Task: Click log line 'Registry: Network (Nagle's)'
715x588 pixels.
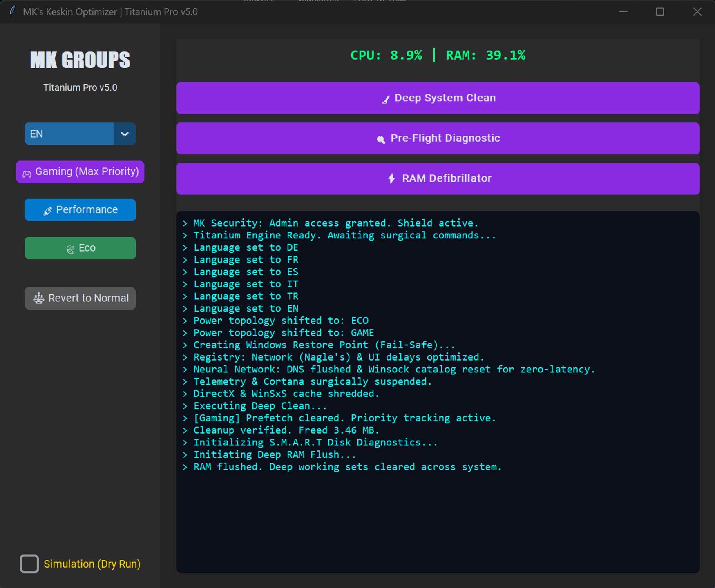Action: tap(333, 357)
